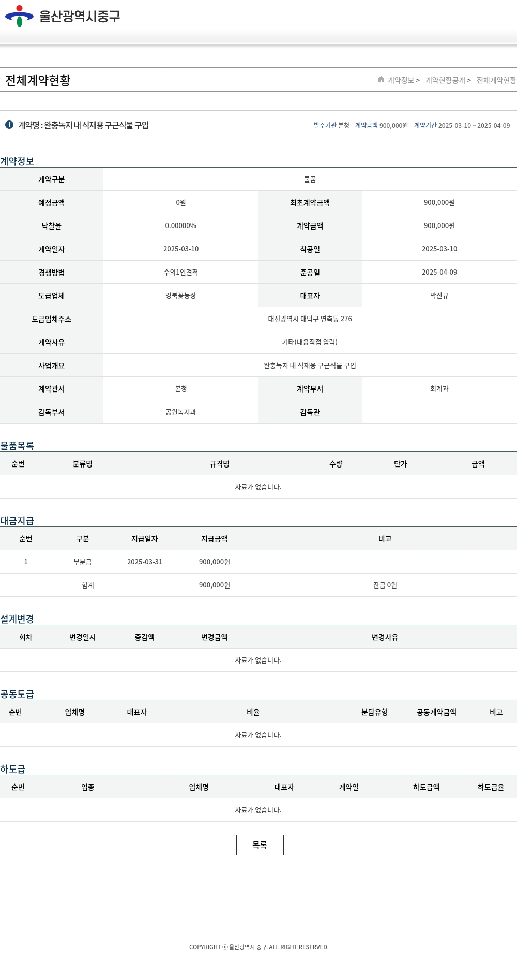Click representative name 박진규
Viewport: 517px width, 980px height.
point(439,296)
